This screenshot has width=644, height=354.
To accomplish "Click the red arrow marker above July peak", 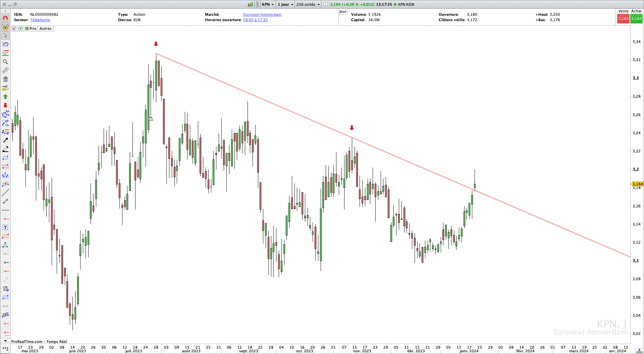I will point(156,44).
